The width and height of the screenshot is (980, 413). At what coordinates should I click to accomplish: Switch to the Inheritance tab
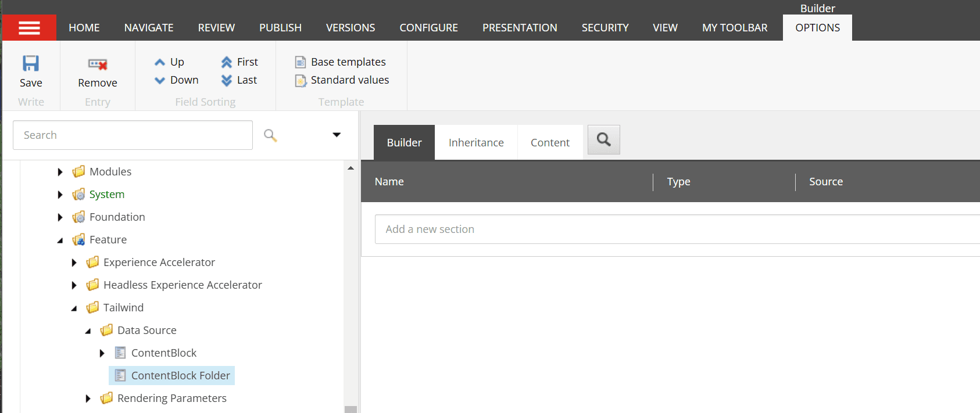475,143
